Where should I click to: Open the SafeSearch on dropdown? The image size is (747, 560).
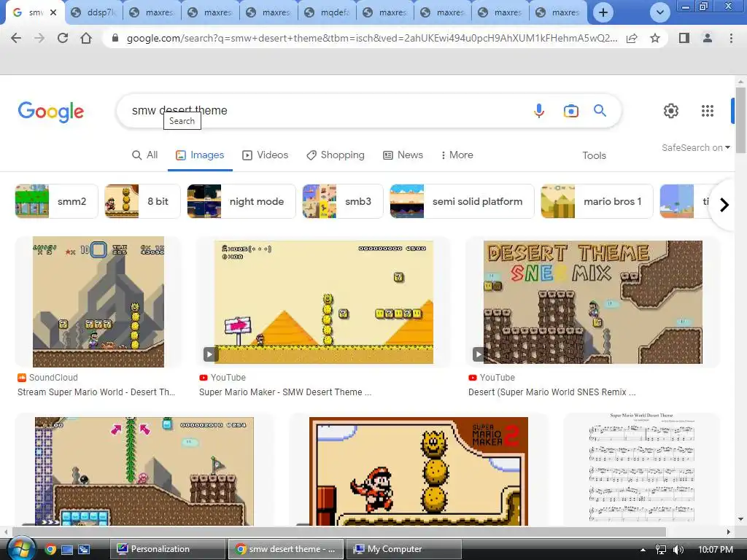695,148
